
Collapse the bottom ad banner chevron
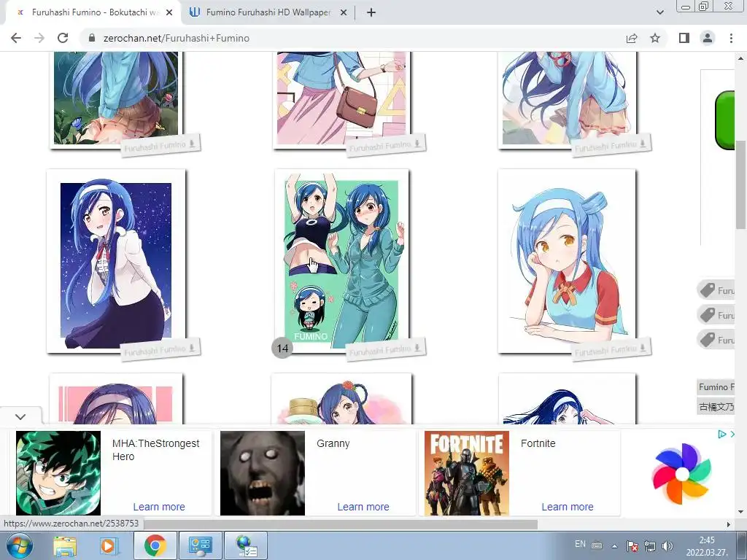click(20, 416)
